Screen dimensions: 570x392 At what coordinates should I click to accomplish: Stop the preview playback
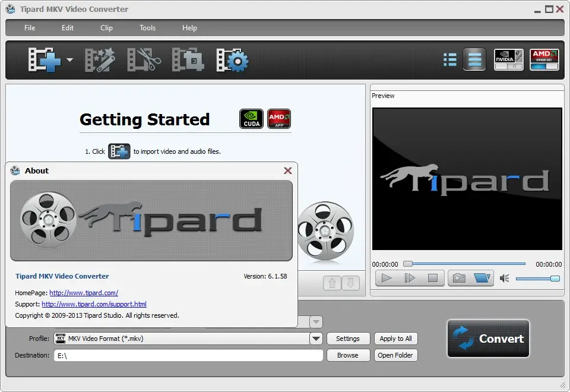pyautogui.click(x=433, y=278)
